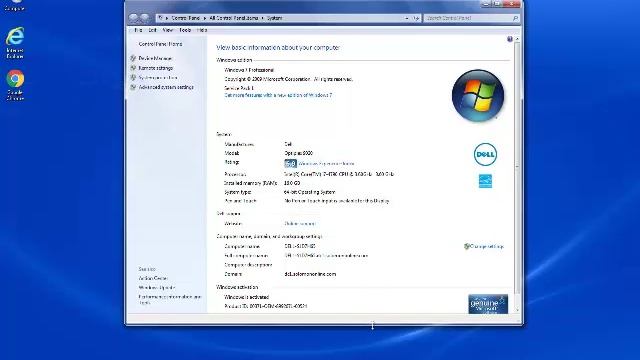Open Remote settings link
This screenshot has width=640, height=360.
tap(156, 68)
